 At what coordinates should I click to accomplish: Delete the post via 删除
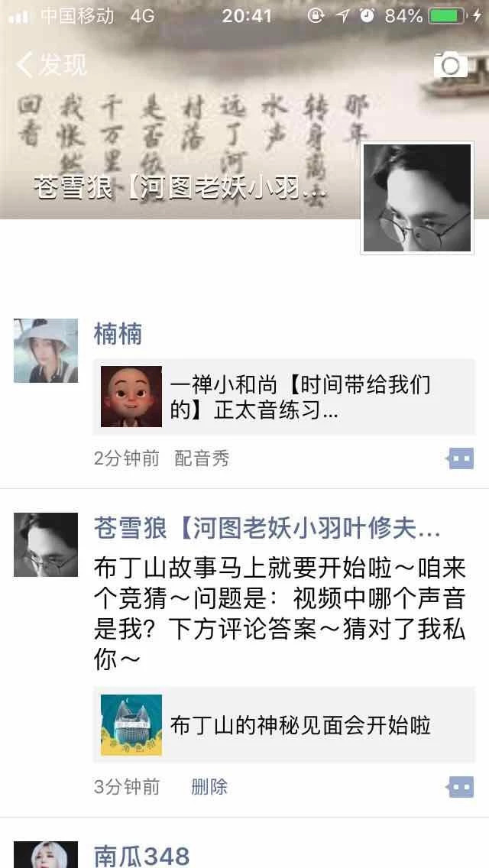click(209, 787)
